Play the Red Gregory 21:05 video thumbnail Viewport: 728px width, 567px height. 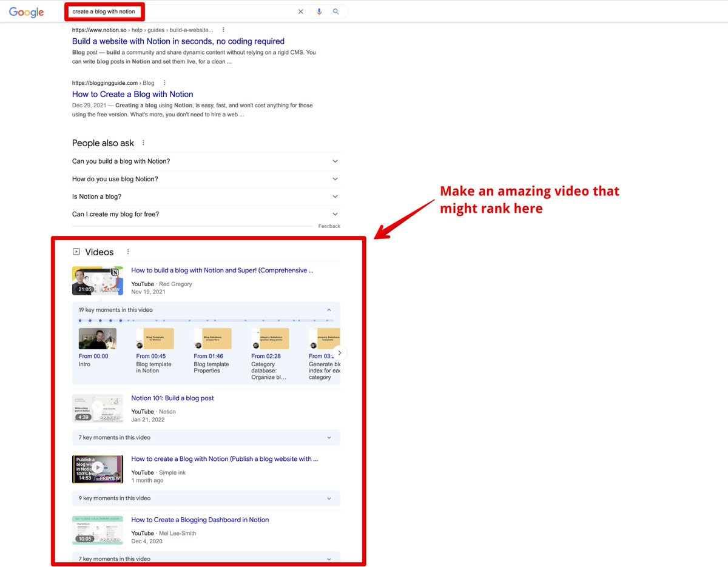pyautogui.click(x=97, y=281)
